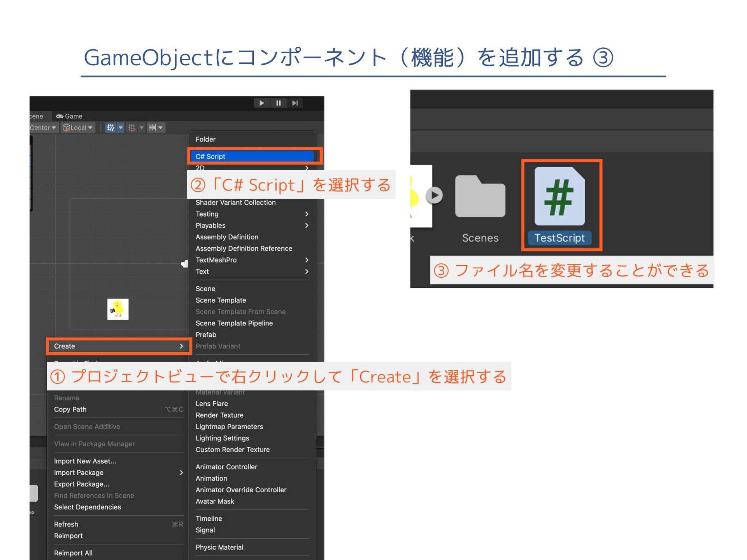Select Folder in the create menu
Viewport: 747px width, 560px height.
click(x=205, y=139)
